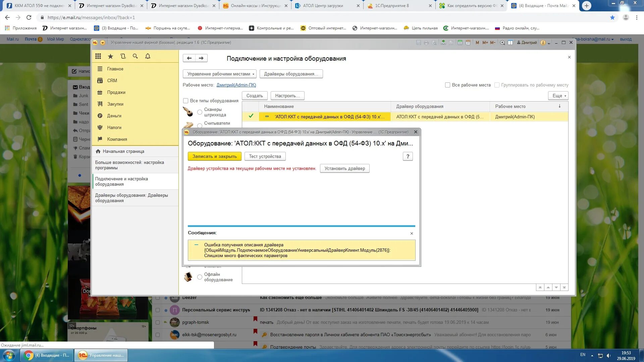Expand the 'Ещё' dropdown menu button

[x=558, y=96]
